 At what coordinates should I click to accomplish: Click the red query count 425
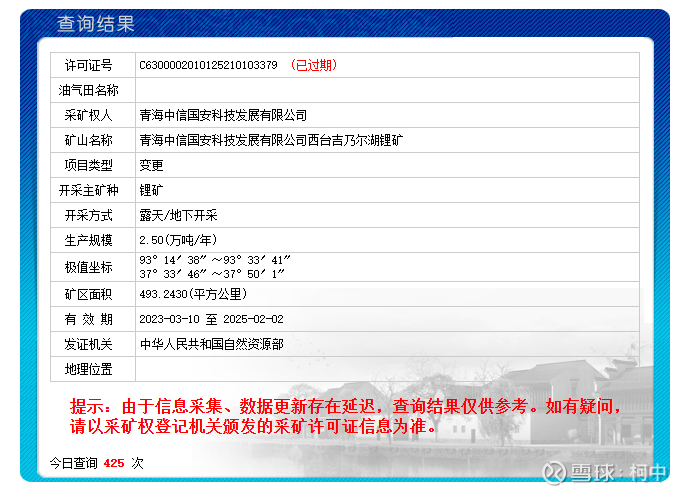pos(114,463)
